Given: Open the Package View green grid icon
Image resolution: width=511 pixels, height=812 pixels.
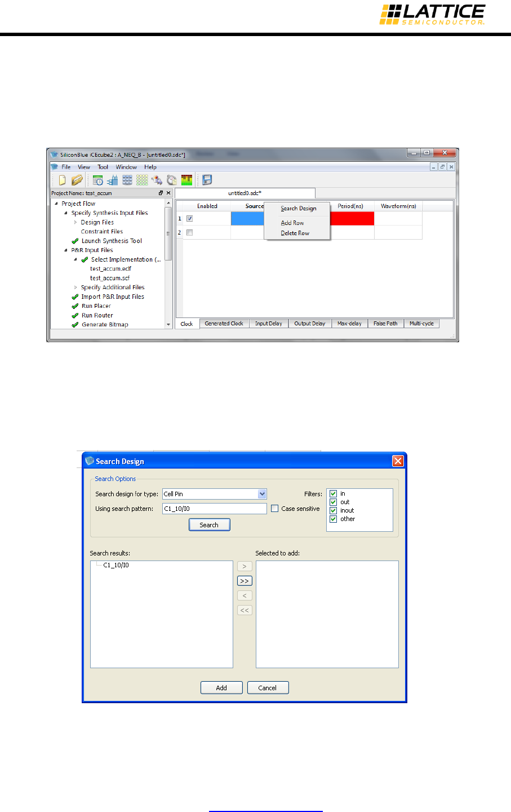Looking at the screenshot, I should point(142,180).
